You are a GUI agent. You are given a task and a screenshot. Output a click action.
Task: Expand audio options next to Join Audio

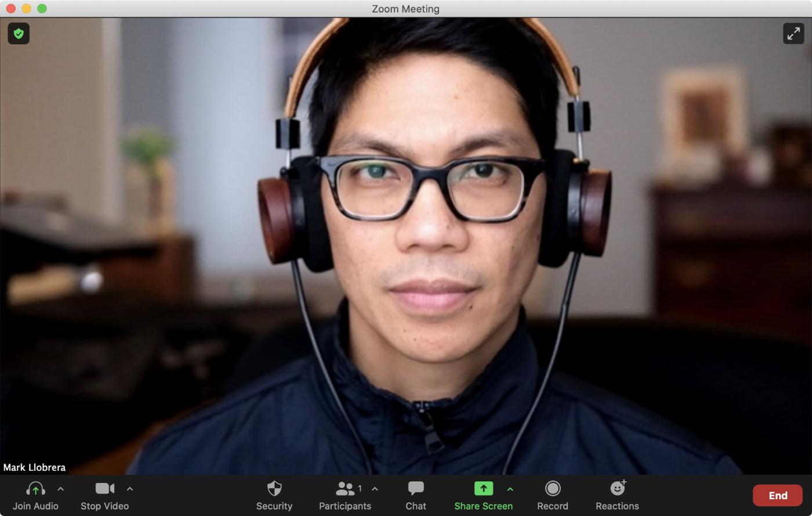(x=60, y=489)
